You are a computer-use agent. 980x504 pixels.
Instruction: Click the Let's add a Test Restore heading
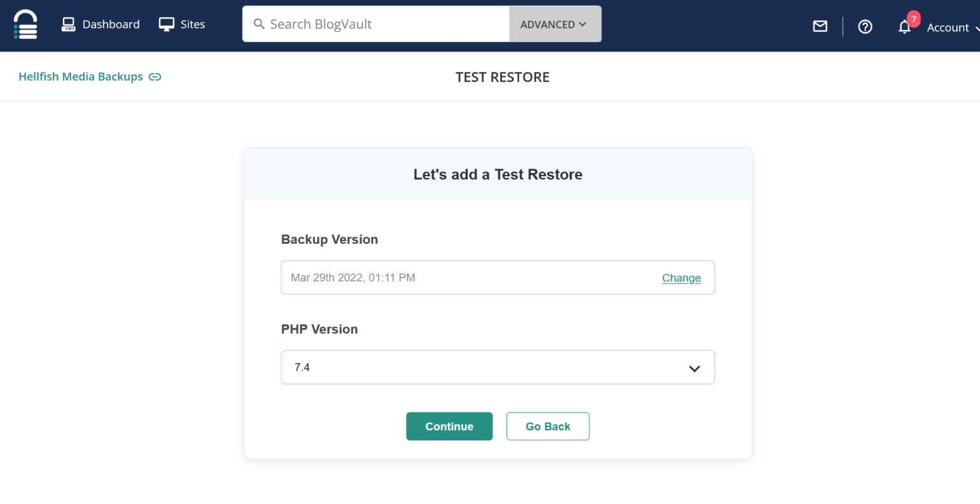(x=498, y=174)
